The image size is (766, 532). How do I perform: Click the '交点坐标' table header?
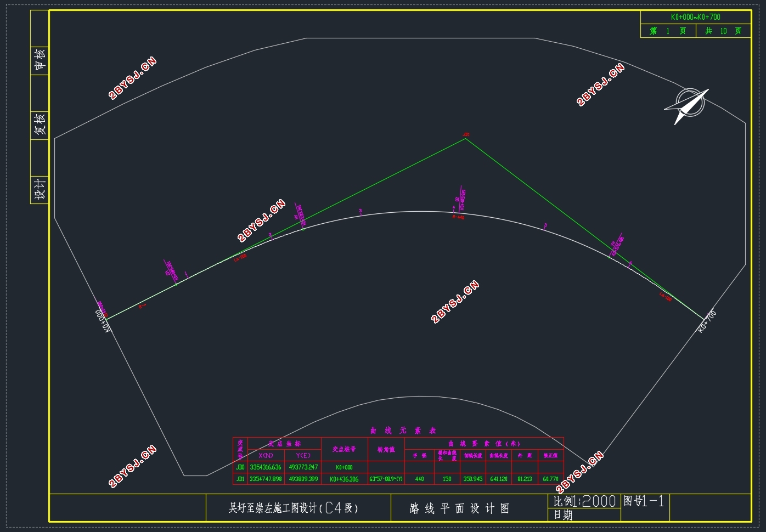tap(284, 444)
